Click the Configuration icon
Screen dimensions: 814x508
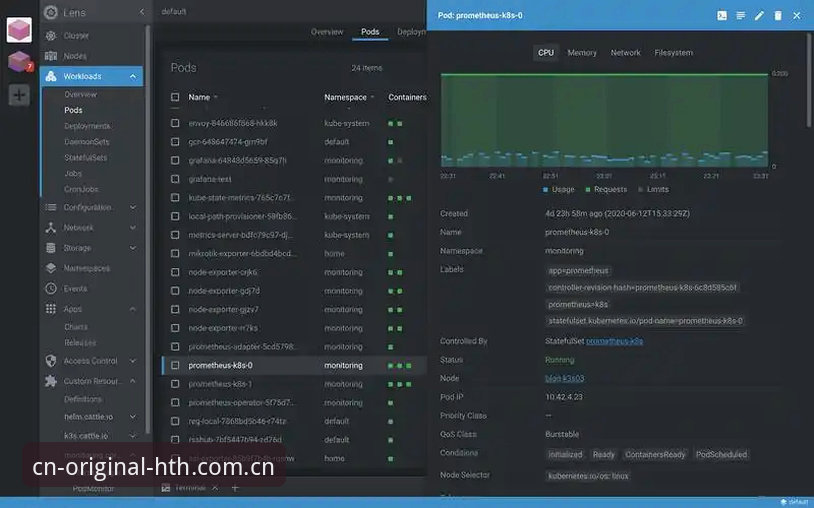click(x=51, y=208)
